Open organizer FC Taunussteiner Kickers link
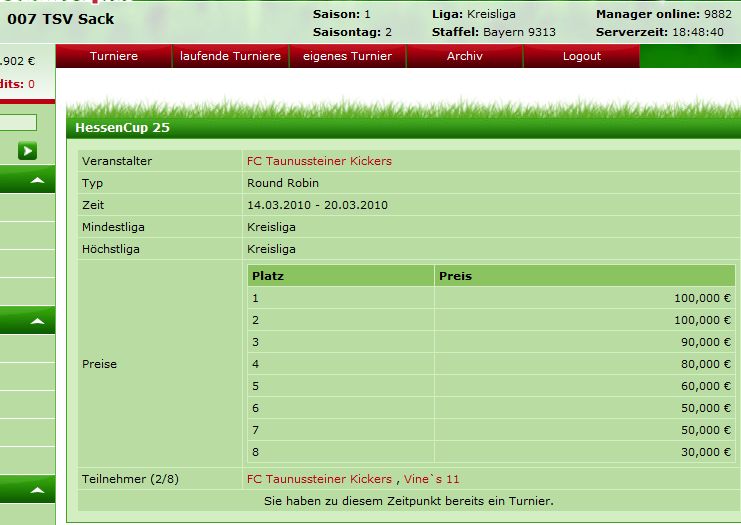Viewport: 741px width, 525px height. (319, 161)
